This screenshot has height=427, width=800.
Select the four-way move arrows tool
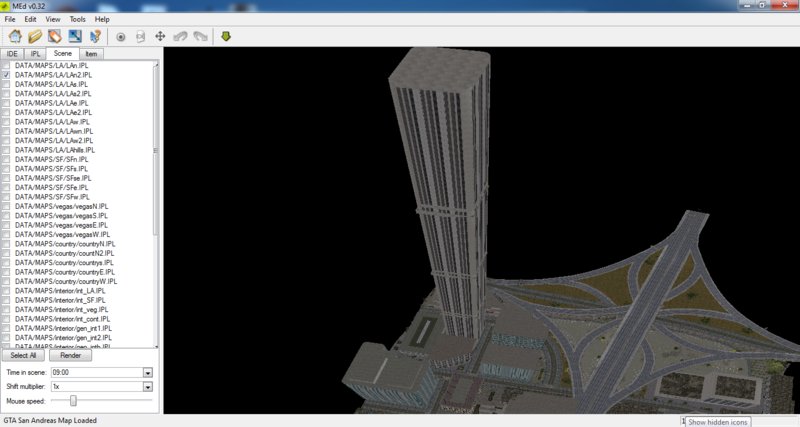pyautogui.click(x=160, y=36)
